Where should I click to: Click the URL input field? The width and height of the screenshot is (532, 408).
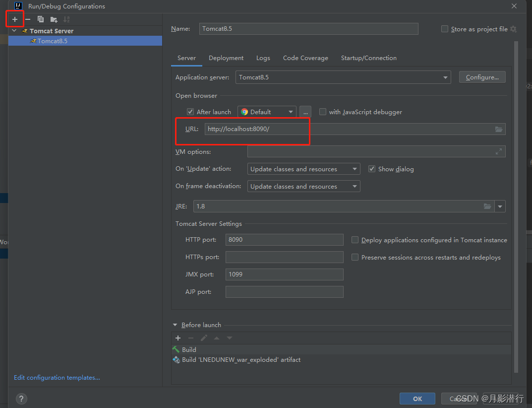pos(355,129)
